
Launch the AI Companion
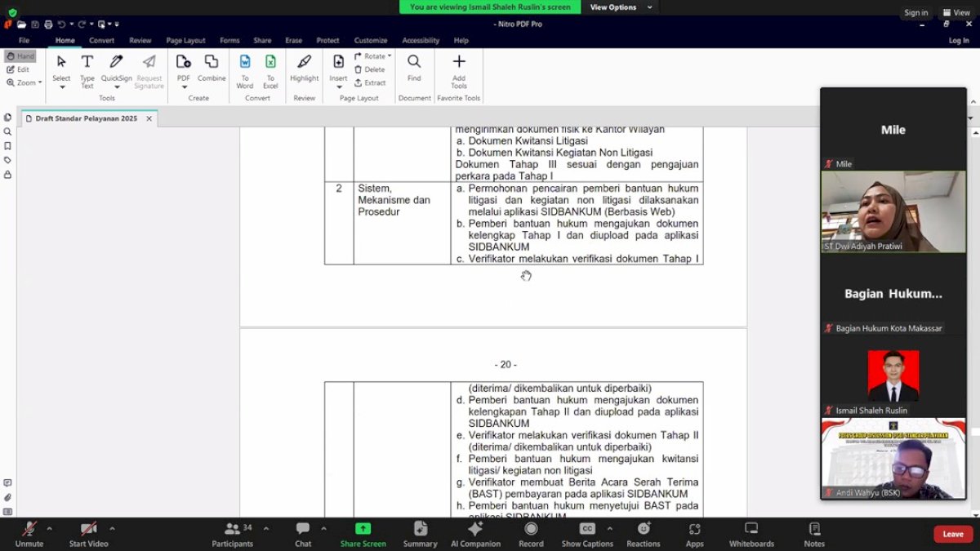tap(475, 535)
